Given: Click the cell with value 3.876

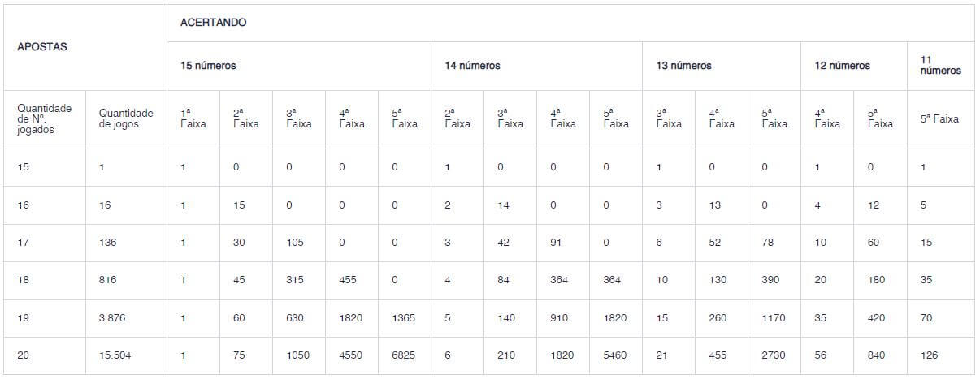Looking at the screenshot, I should 112,317.
